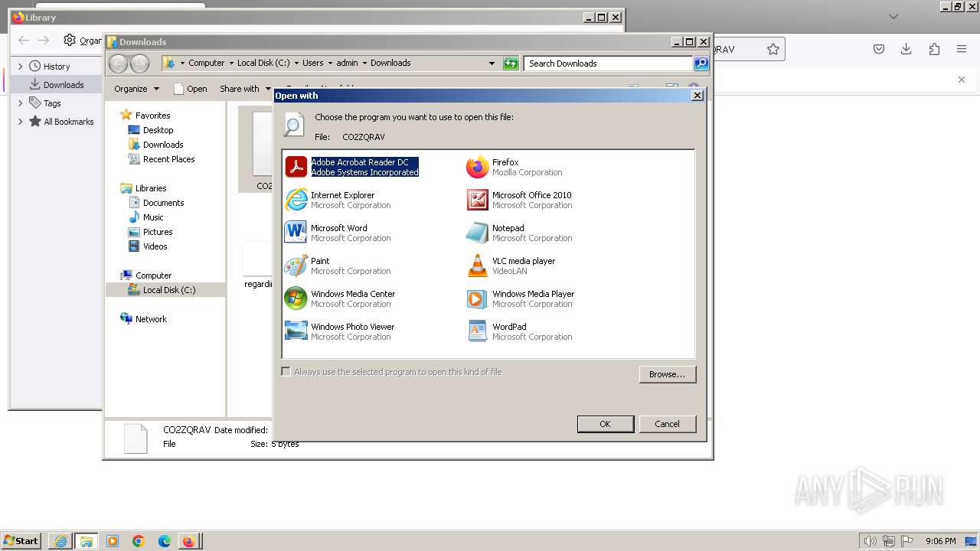Viewport: 980px width, 551px height.
Task: Click Search Downloads input field
Action: pos(609,63)
